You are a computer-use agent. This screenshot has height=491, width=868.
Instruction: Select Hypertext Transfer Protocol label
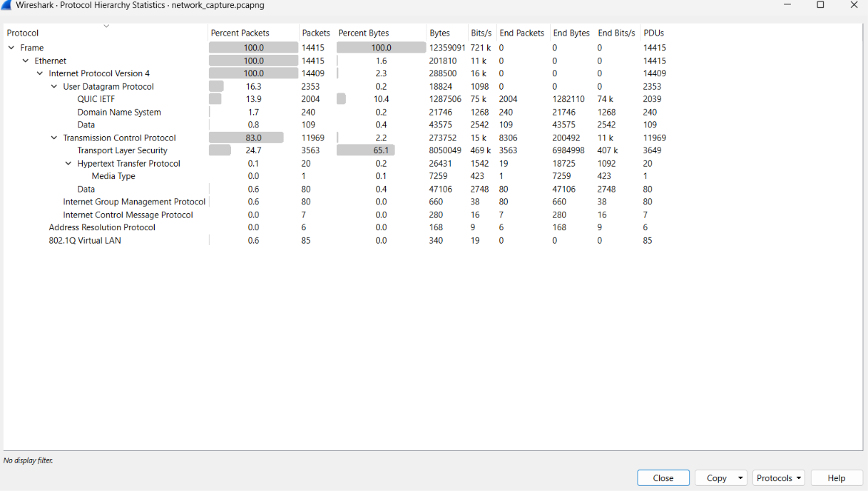(x=129, y=163)
